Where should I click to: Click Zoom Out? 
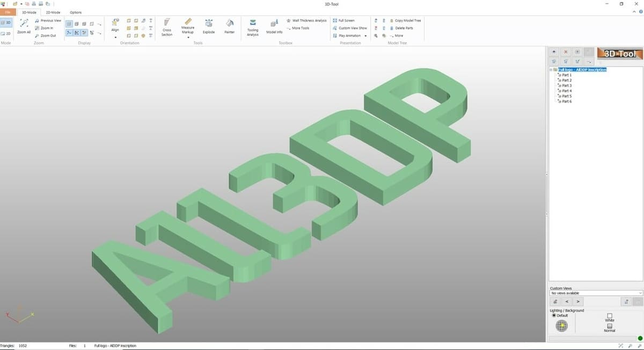[45, 35]
